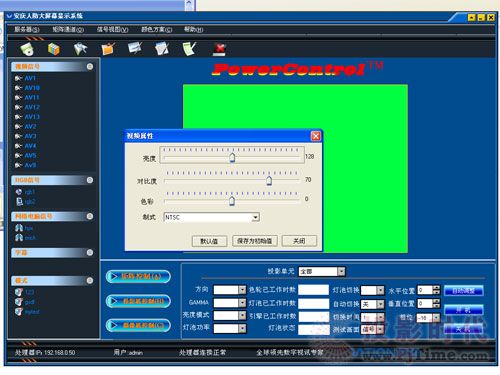
Task: Click the 灯泡已工作时数 field
Action: point(313,303)
